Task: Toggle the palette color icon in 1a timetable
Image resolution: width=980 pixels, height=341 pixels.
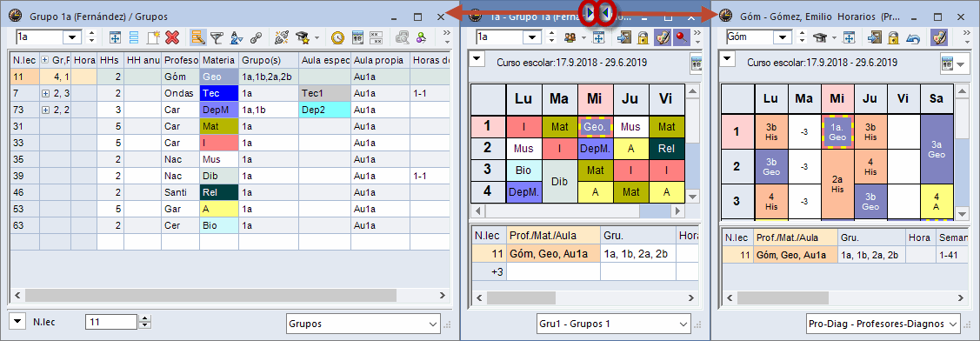Action: click(x=662, y=37)
